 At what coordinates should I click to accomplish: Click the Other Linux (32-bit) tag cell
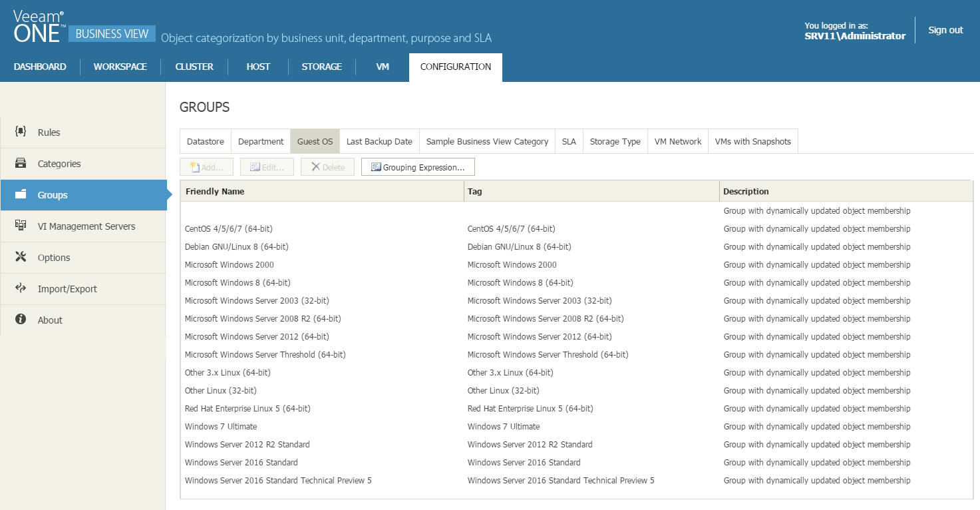[x=504, y=390]
